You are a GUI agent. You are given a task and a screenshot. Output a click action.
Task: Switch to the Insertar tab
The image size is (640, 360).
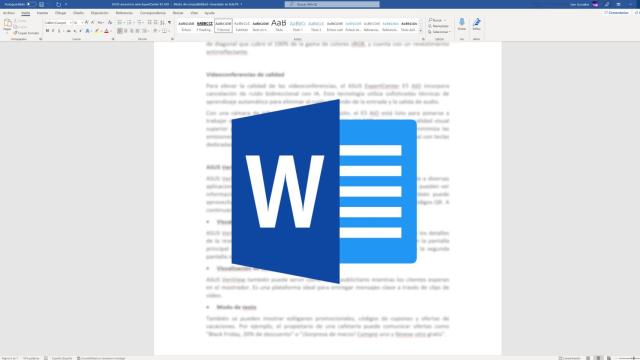(42, 13)
